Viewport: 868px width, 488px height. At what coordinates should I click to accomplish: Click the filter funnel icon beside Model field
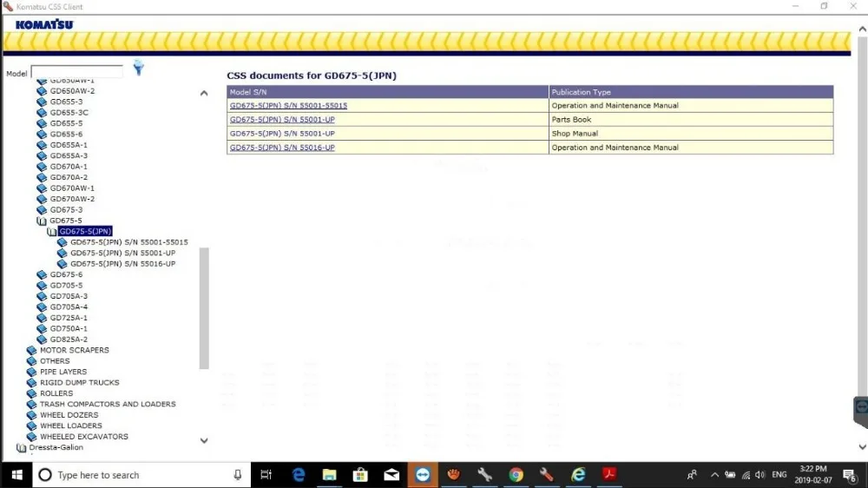tap(138, 68)
